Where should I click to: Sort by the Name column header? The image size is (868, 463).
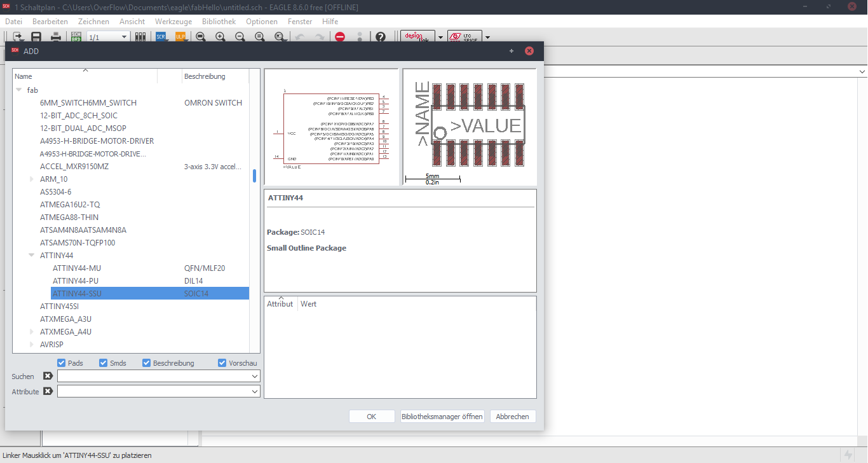85,76
